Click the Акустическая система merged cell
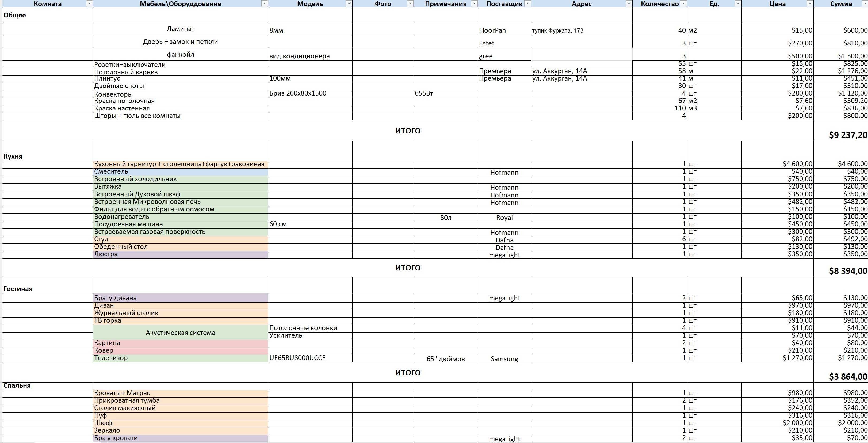868x443 pixels. 181,332
